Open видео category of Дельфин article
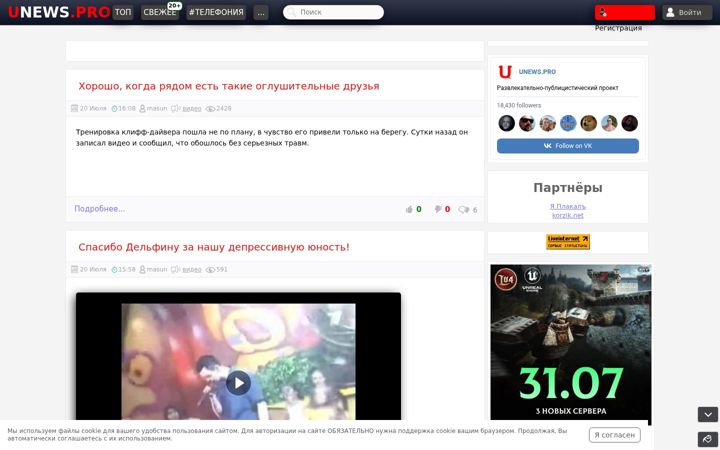Screen dimensions: 720x450 [x=192, y=269]
